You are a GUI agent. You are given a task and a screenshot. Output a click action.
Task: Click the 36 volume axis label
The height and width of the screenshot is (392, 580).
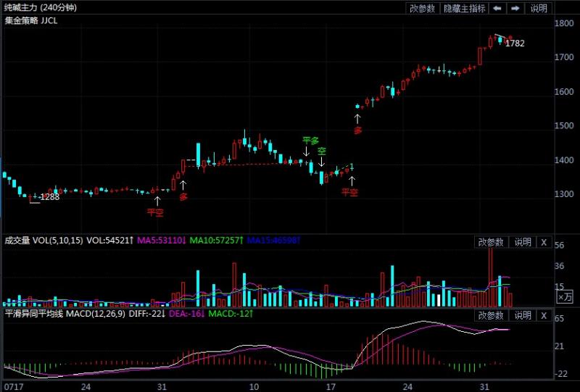559,266
